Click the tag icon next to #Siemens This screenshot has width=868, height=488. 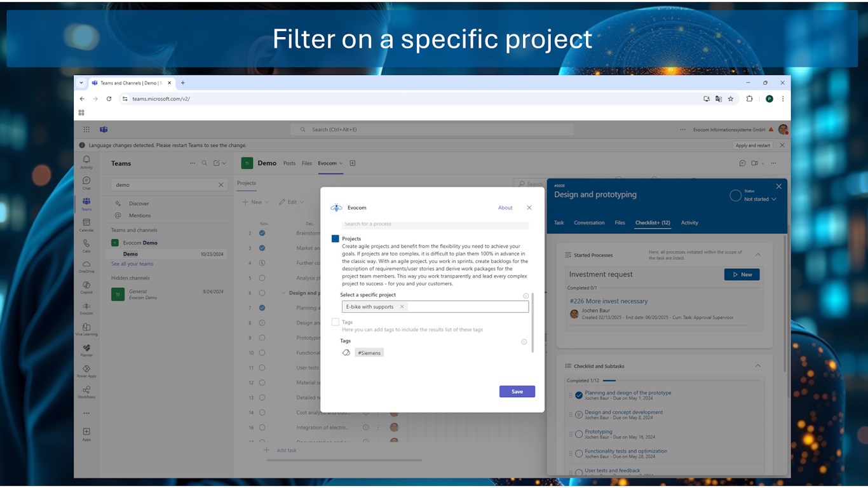click(x=346, y=353)
